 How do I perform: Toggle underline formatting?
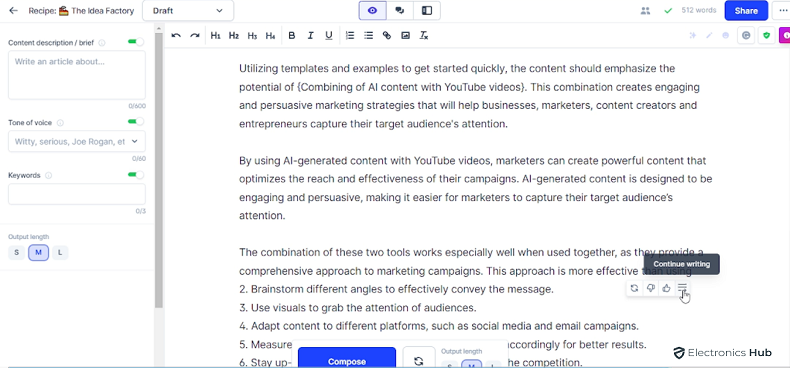pyautogui.click(x=328, y=36)
